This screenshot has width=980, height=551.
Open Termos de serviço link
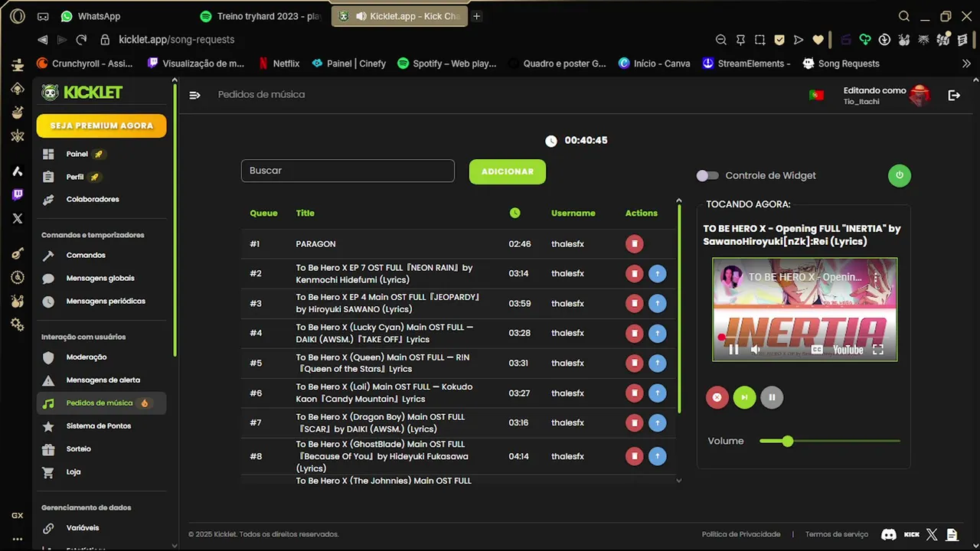(x=837, y=534)
